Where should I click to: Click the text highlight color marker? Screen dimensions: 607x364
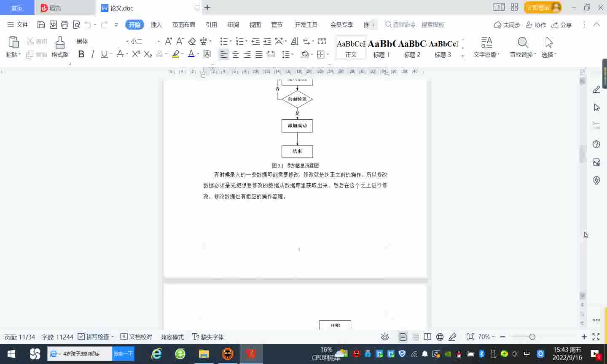click(176, 54)
